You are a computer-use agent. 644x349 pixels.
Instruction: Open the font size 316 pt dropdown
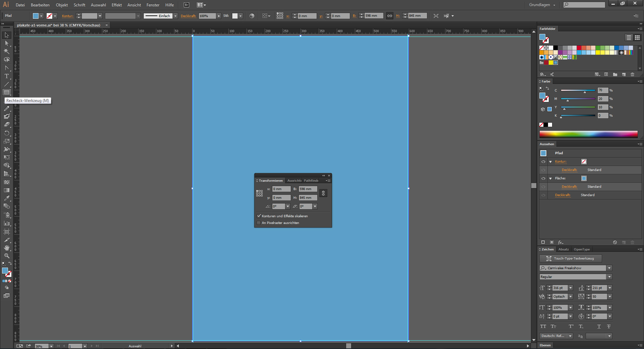(571, 288)
